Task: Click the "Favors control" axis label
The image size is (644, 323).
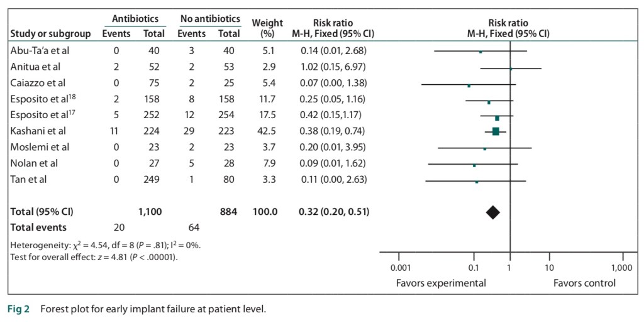Action: pyautogui.click(x=584, y=283)
